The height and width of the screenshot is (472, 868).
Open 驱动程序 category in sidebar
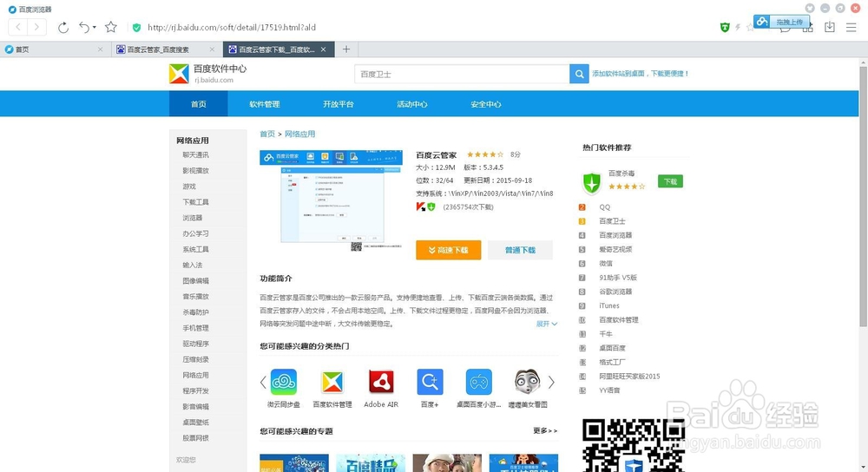pos(195,344)
